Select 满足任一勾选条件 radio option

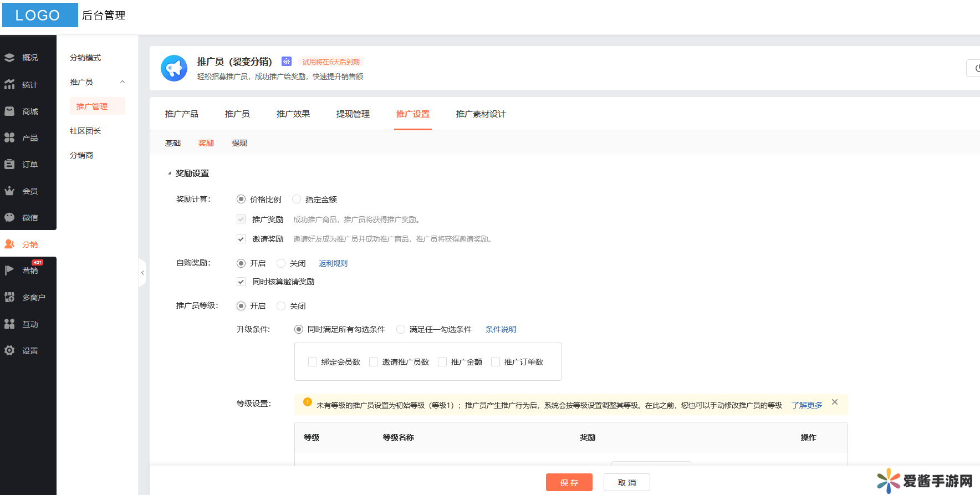click(401, 329)
